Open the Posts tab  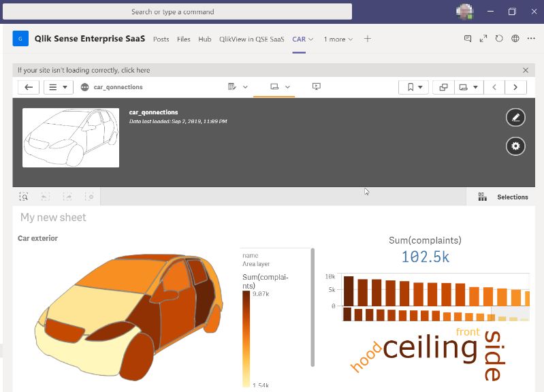(x=161, y=39)
